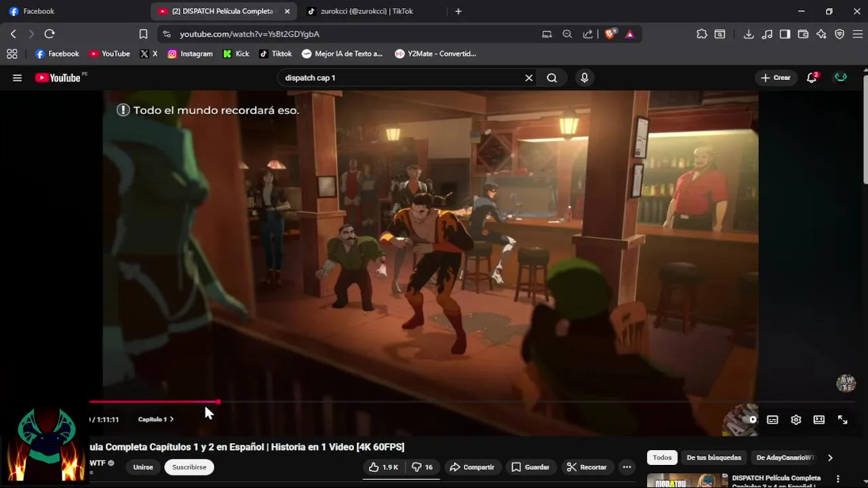The image size is (868, 488).
Task: Clear the search text with the X icon
Action: [529, 78]
